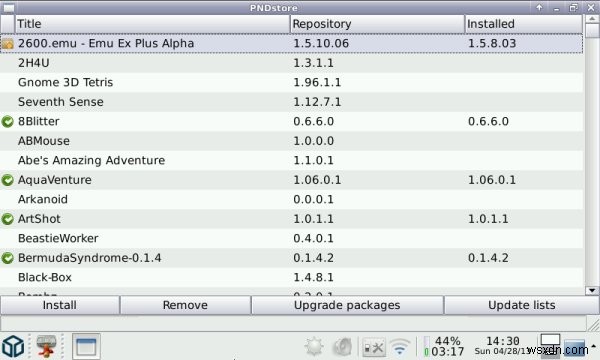Select the Seventh Sense entry

click(292, 102)
